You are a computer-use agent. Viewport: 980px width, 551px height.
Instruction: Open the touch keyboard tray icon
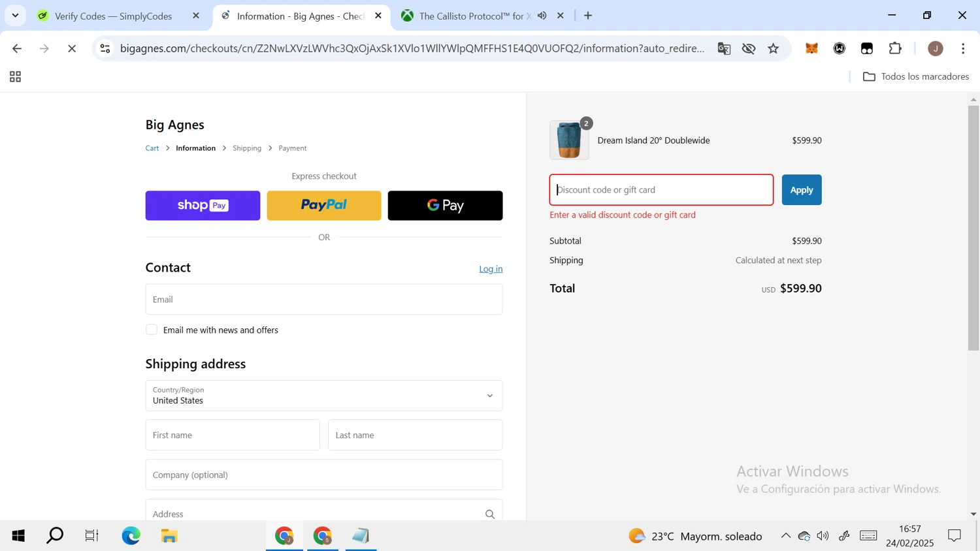pyautogui.click(x=868, y=536)
